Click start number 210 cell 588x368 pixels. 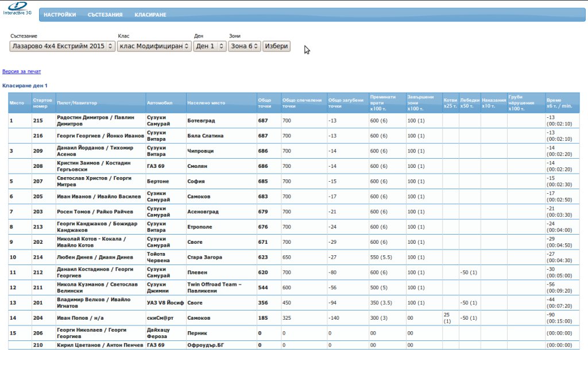pyautogui.click(x=38, y=345)
